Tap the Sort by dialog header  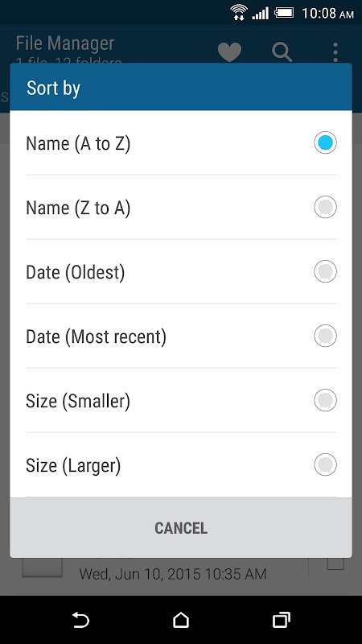[181, 87]
